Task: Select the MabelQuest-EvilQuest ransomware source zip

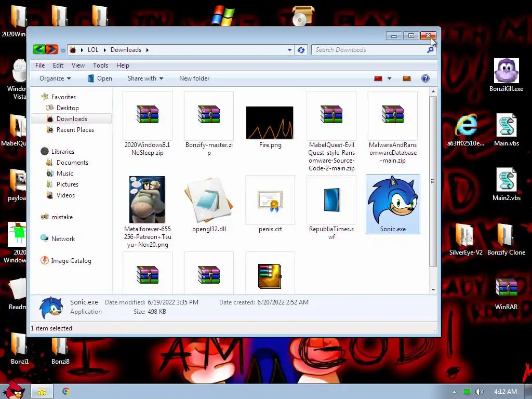Action: pos(331,114)
